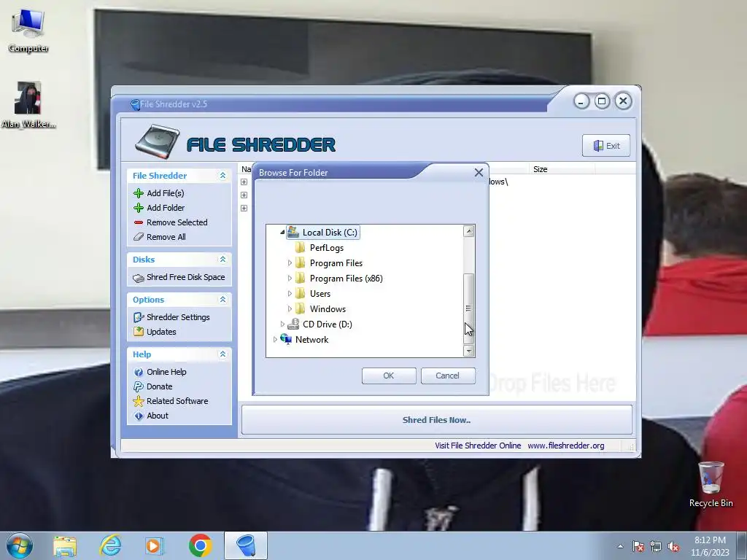Click Shred Files Now button

coord(437,419)
